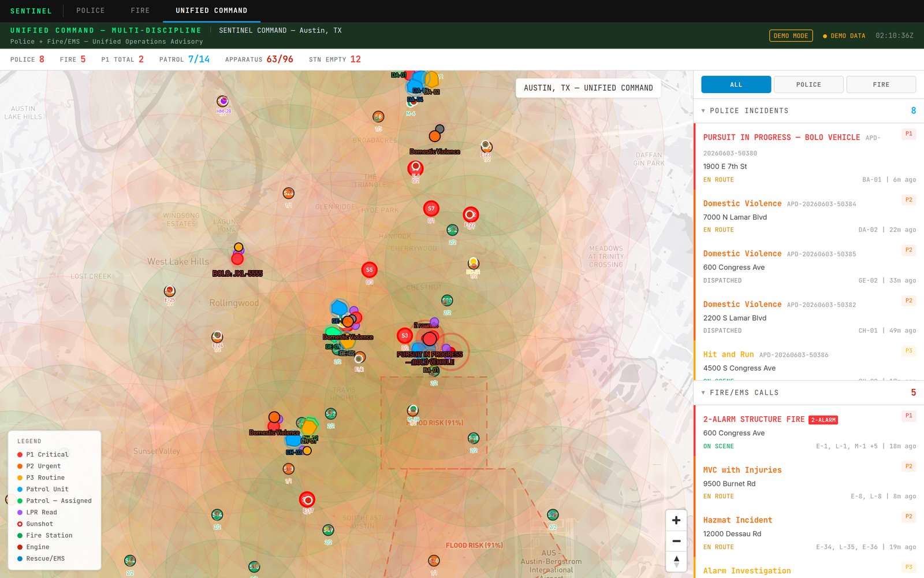
Task: Click the STN EMPTY 12 stat
Action: click(334, 59)
